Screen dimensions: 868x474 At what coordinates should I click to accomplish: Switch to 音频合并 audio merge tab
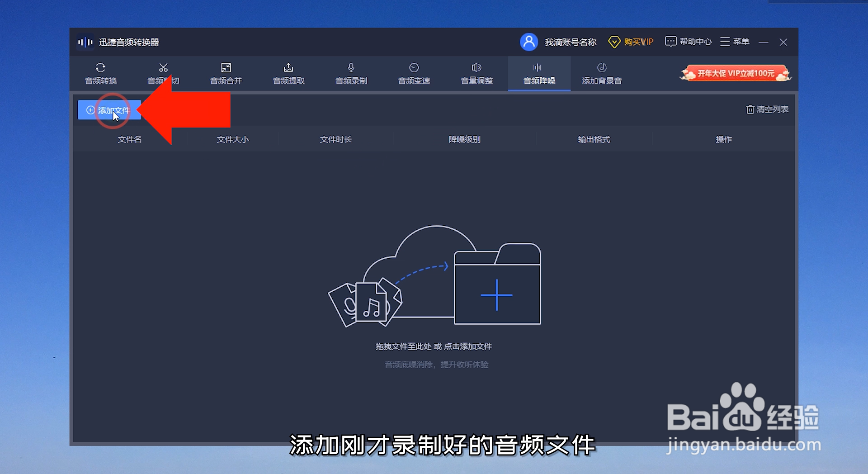tap(226, 74)
